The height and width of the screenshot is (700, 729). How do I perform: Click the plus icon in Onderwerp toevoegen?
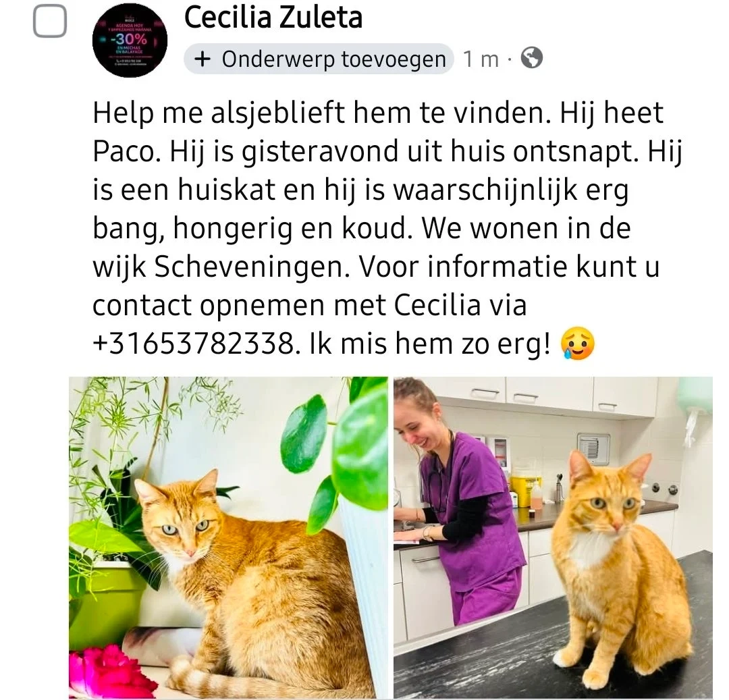pyautogui.click(x=202, y=59)
